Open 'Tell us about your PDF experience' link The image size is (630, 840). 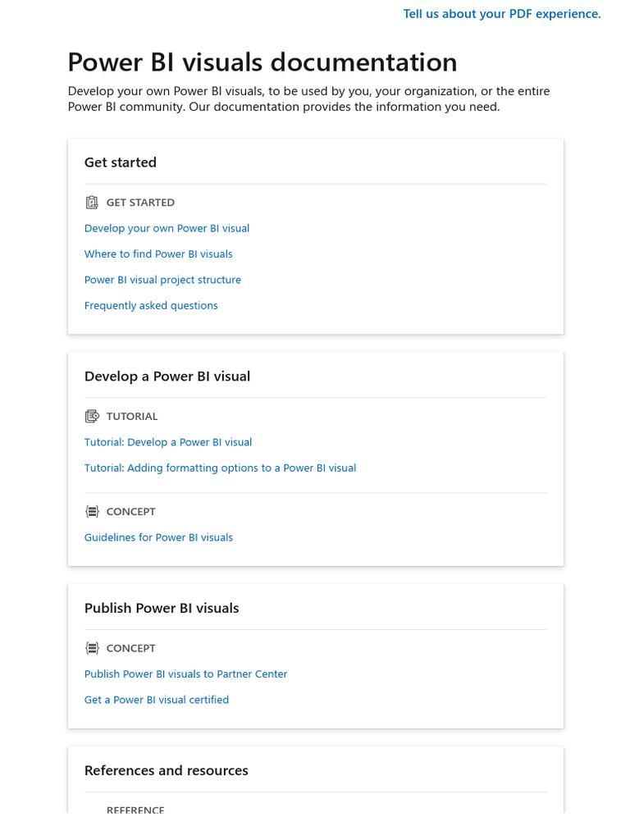(502, 14)
